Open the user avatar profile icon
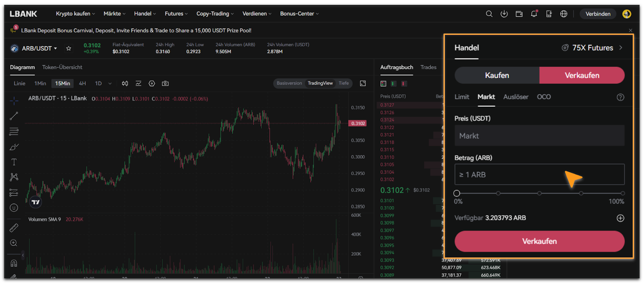644x285 pixels. pyautogui.click(x=627, y=14)
